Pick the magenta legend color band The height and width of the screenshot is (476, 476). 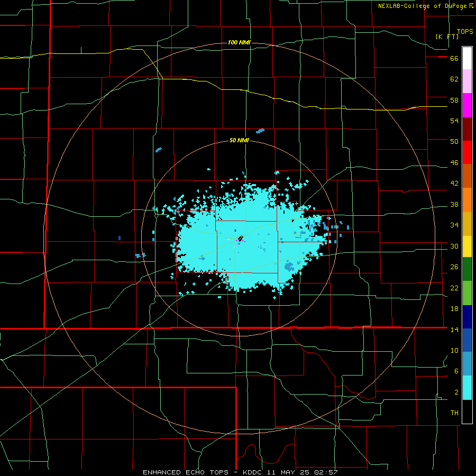467,105
